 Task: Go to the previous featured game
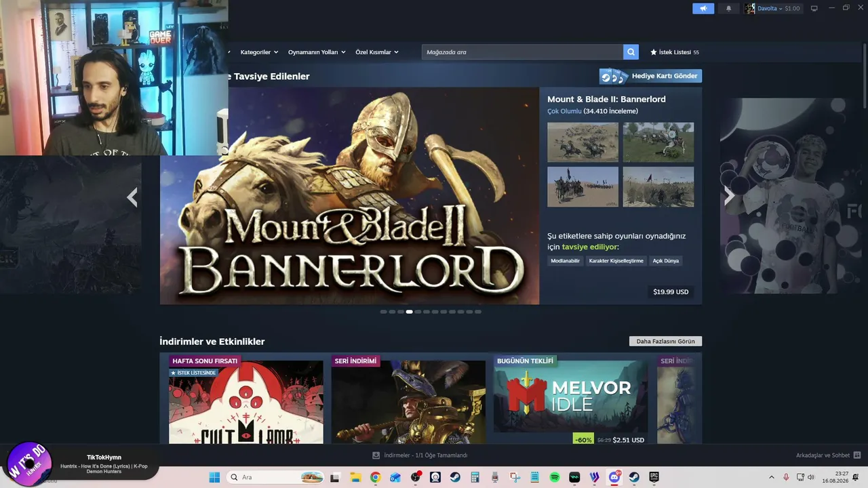pyautogui.click(x=132, y=197)
